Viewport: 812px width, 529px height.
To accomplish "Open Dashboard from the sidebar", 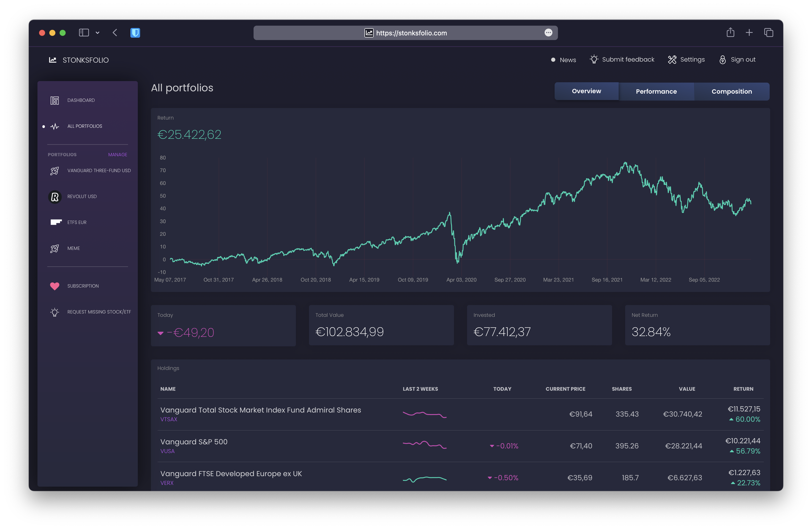I will coord(81,100).
